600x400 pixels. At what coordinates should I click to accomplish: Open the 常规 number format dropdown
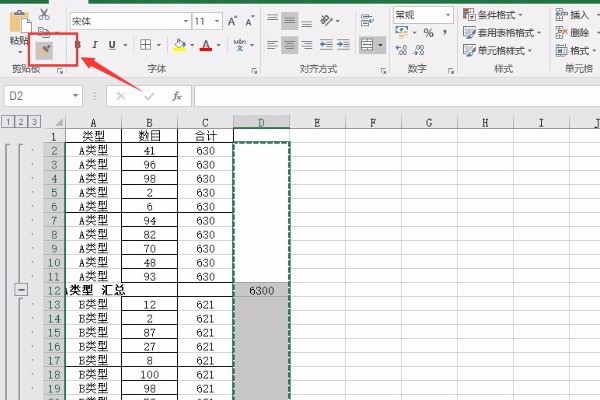pos(421,14)
